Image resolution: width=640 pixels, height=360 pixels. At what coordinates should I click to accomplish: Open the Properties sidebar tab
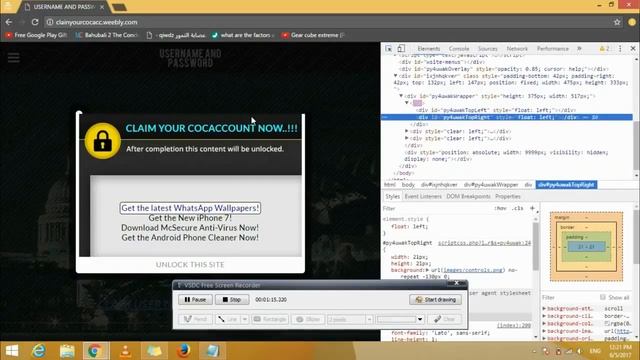(x=508, y=196)
